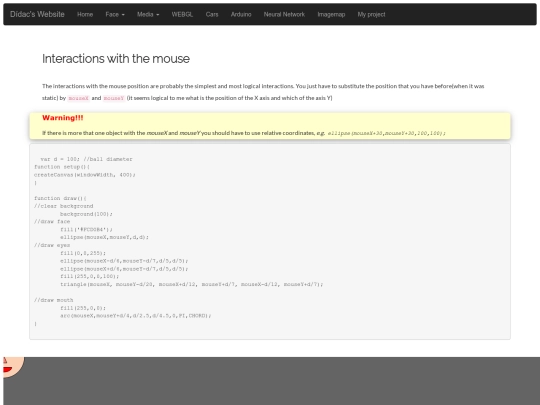Open the Neural Network nav item
This screenshot has width=540, height=405.
pyautogui.click(x=284, y=14)
